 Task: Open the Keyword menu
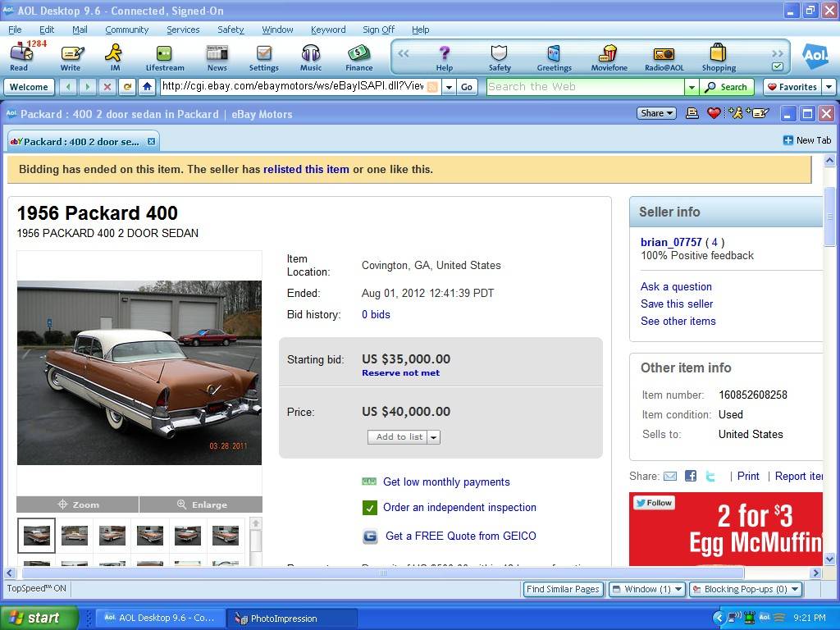point(327,30)
